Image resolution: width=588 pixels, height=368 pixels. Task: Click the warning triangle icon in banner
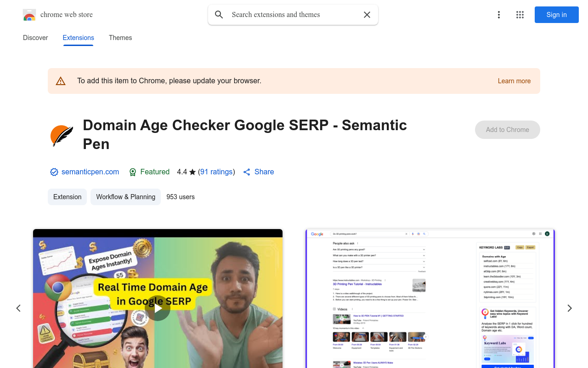(61, 81)
